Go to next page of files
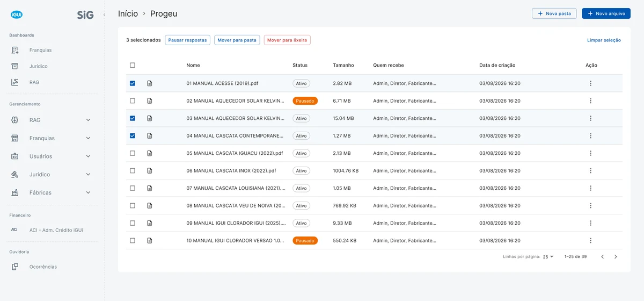 tap(616, 257)
